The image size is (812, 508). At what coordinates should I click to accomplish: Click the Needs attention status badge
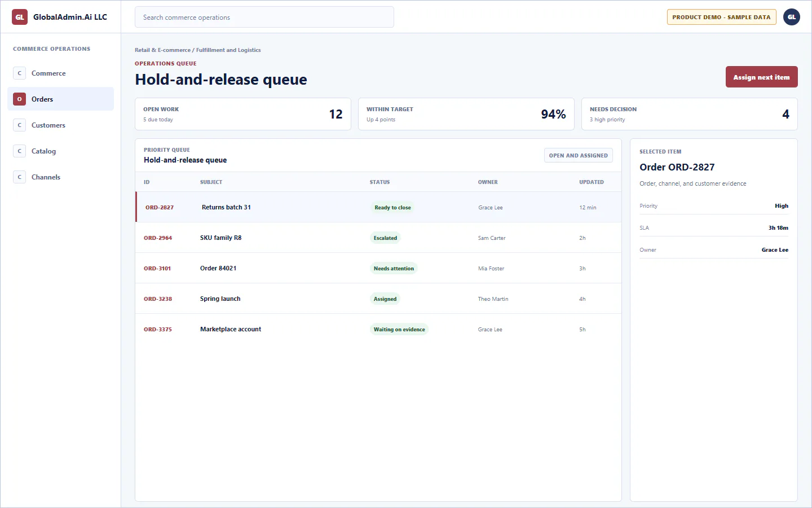tap(394, 269)
